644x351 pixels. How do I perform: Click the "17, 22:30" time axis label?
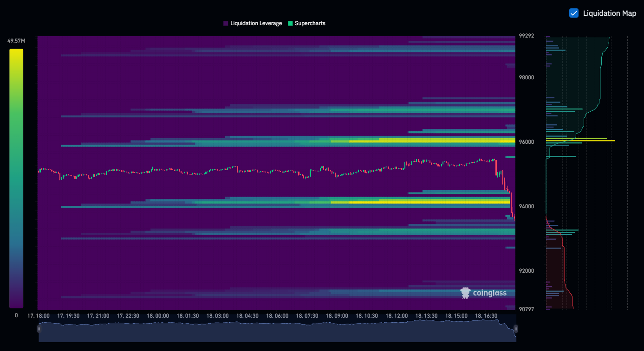click(x=128, y=316)
